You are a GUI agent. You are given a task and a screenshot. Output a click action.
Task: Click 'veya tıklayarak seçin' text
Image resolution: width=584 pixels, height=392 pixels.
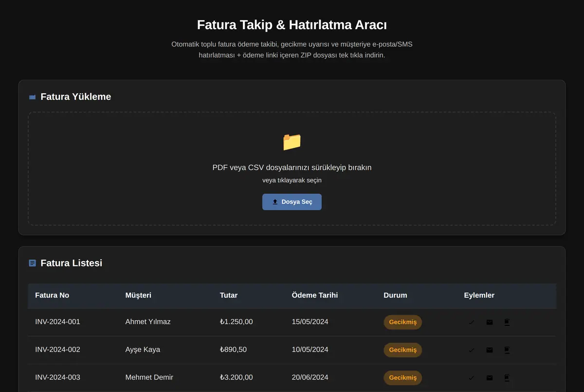pyautogui.click(x=292, y=180)
